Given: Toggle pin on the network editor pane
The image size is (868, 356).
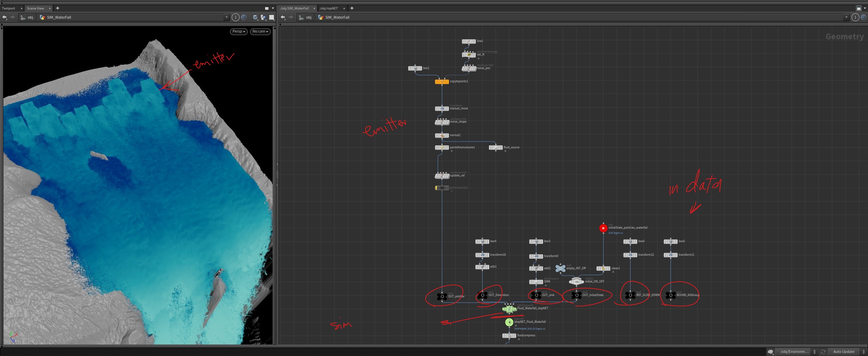Looking at the screenshot, I should [855, 17].
